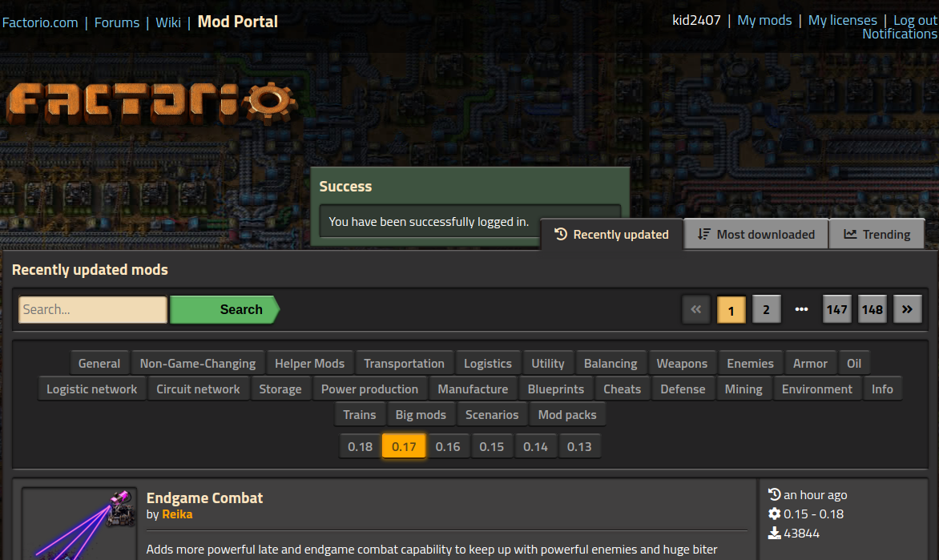Switch to Trending tab
This screenshot has height=560, width=939.
pos(877,234)
